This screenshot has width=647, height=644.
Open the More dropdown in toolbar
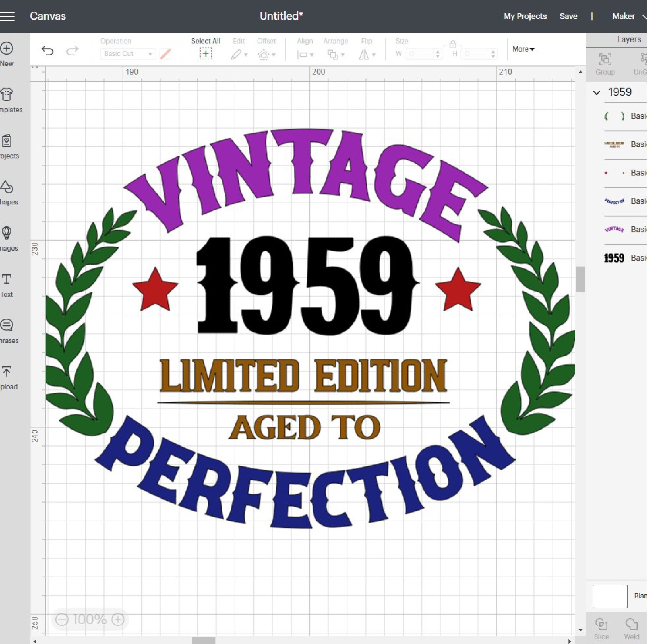click(523, 49)
